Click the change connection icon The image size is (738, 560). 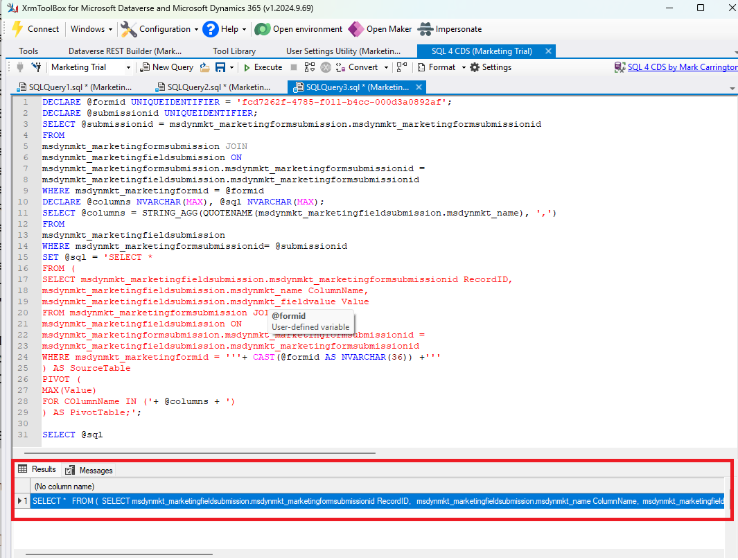pos(36,67)
